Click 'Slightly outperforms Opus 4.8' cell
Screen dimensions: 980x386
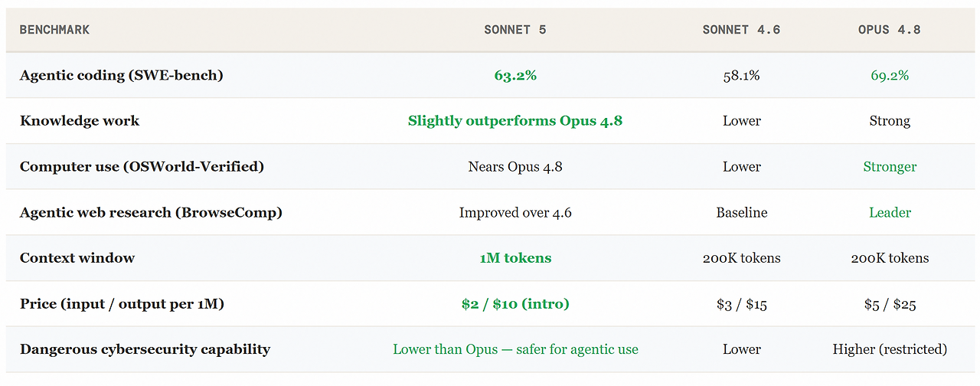515,121
